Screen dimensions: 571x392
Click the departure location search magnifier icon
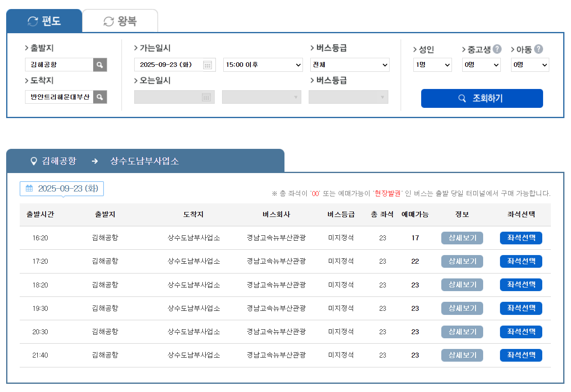[x=100, y=64]
